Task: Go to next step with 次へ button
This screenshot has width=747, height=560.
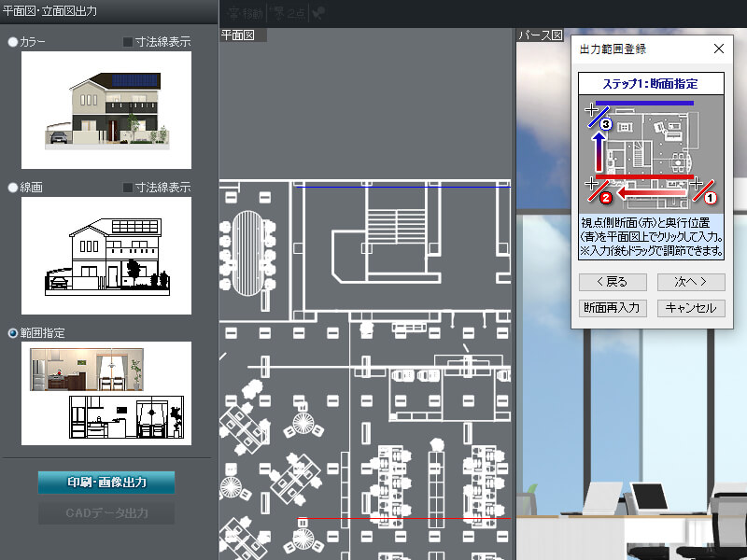Action: coord(690,282)
